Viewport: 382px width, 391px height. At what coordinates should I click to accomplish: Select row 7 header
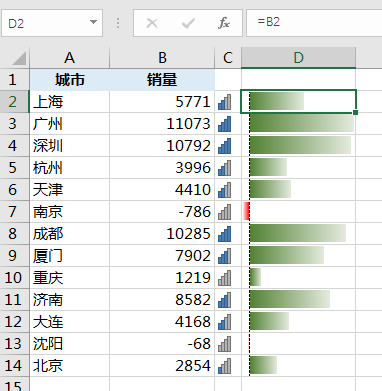click(14, 212)
